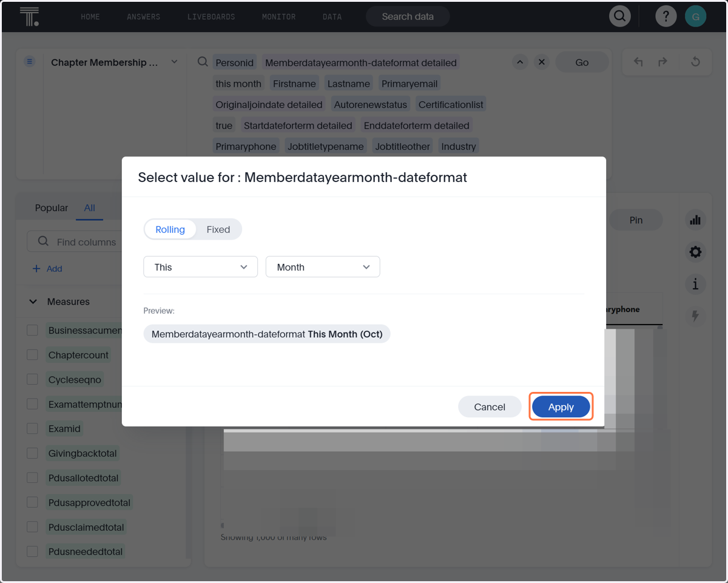Viewport: 728px width, 583px height.
Task: Open the HOME nav item
Action: pos(90,16)
